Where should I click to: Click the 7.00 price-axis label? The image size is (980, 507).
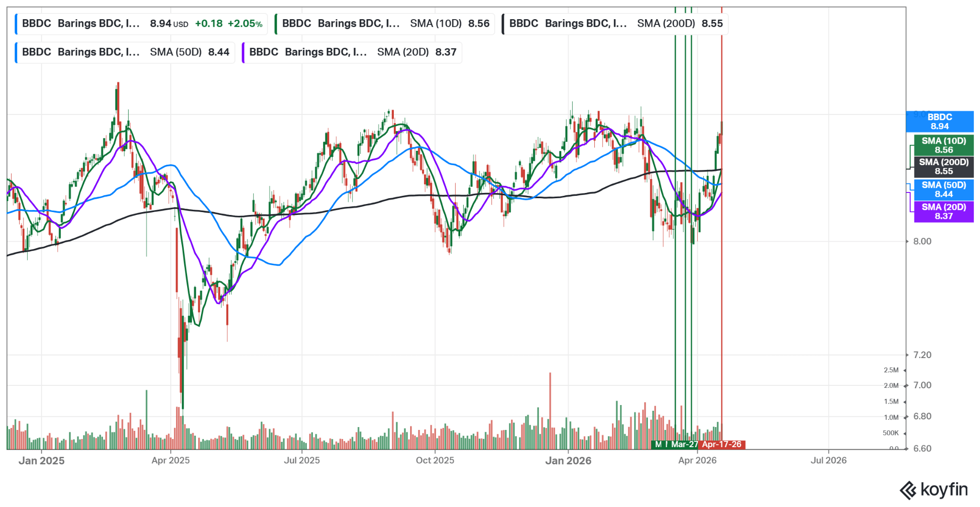click(922, 385)
